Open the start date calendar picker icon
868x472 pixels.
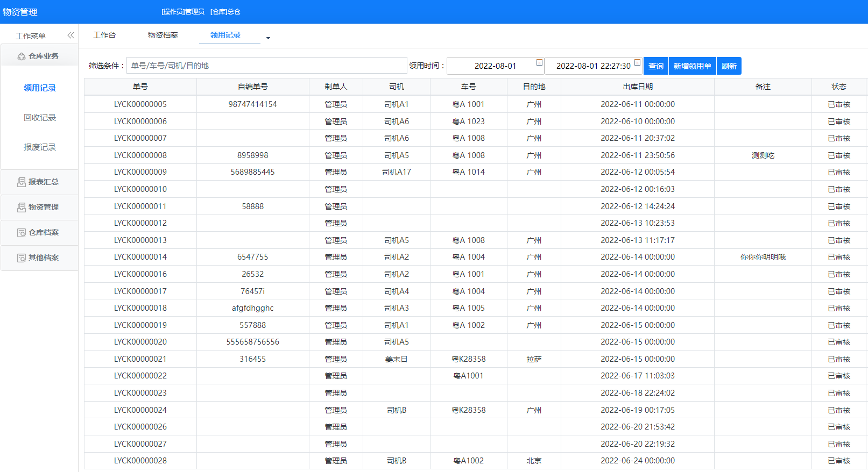click(539, 63)
